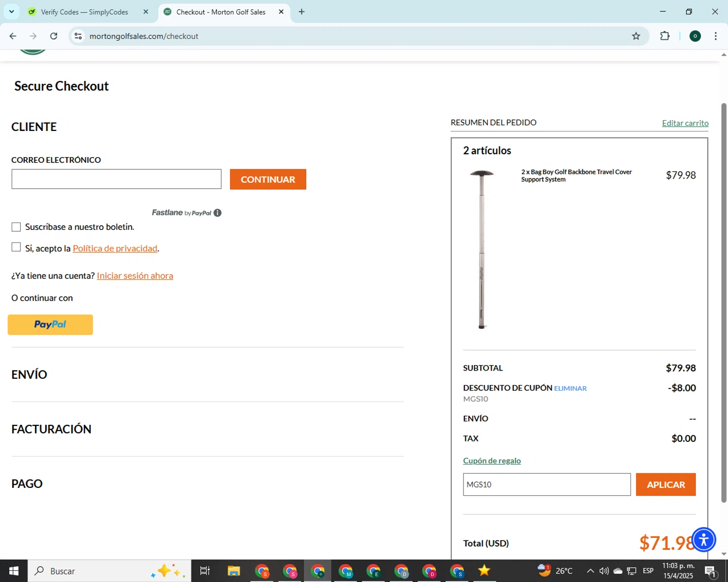Open the Chrome three-dot menu

point(715,36)
